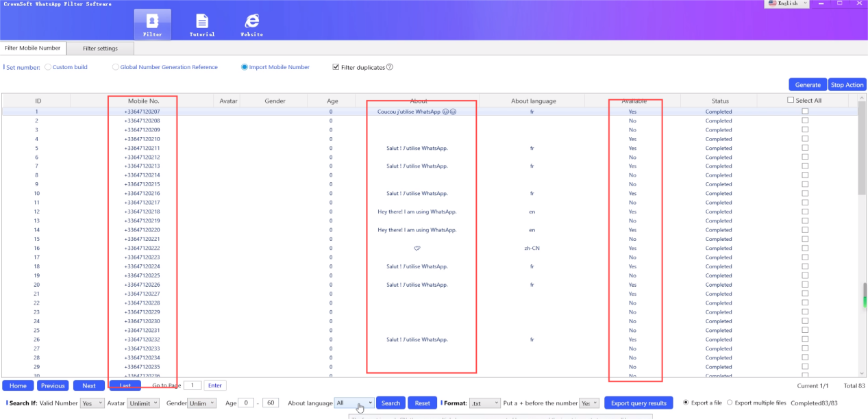Open the English language selector
This screenshot has height=419, width=868.
click(x=787, y=3)
